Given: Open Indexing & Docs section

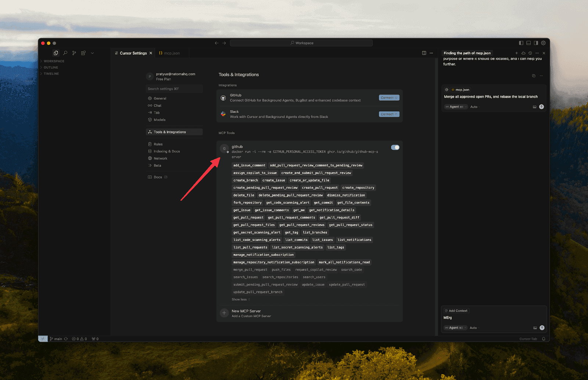Looking at the screenshot, I should tap(174, 151).
